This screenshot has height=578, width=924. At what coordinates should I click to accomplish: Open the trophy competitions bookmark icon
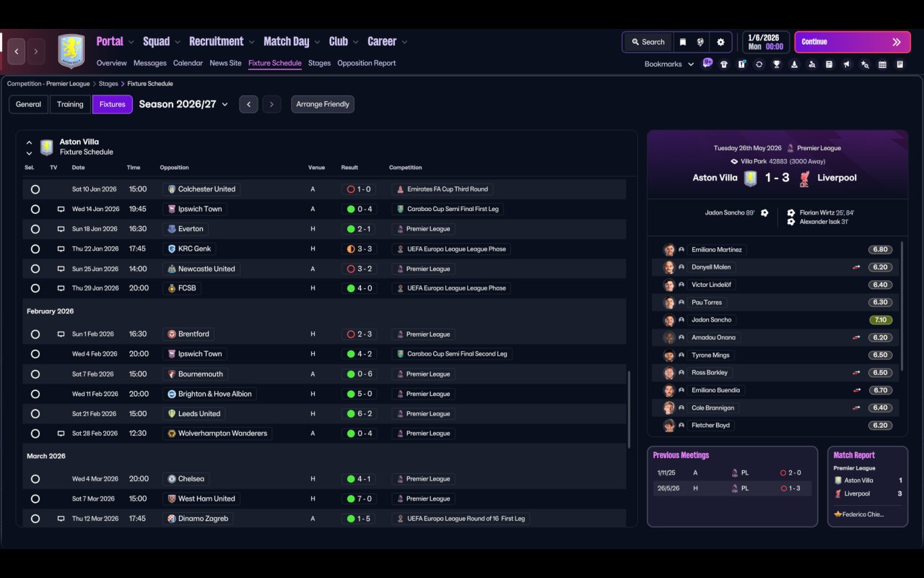click(777, 64)
